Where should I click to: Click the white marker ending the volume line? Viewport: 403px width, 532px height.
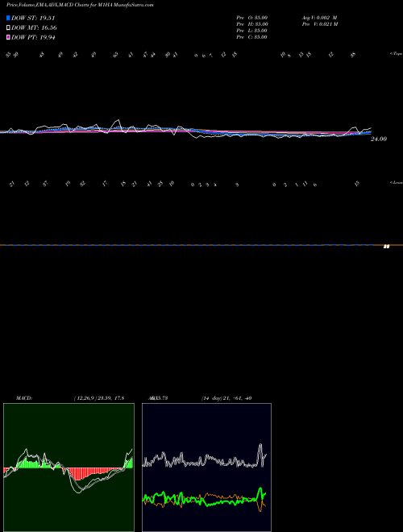click(x=386, y=247)
